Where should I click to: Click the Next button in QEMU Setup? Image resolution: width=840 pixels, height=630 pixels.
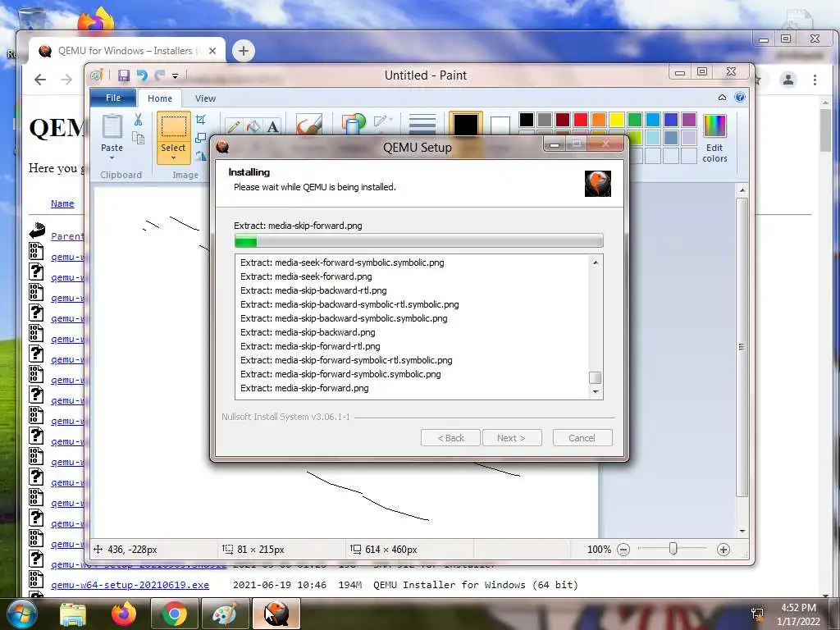tap(512, 438)
